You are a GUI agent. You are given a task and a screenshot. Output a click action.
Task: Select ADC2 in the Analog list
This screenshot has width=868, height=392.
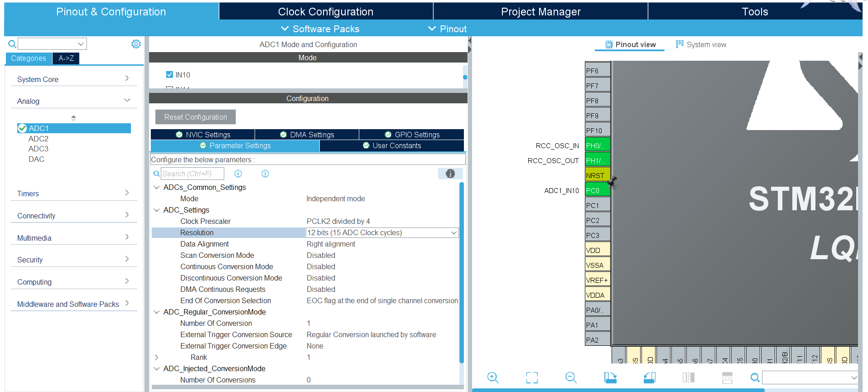point(38,139)
